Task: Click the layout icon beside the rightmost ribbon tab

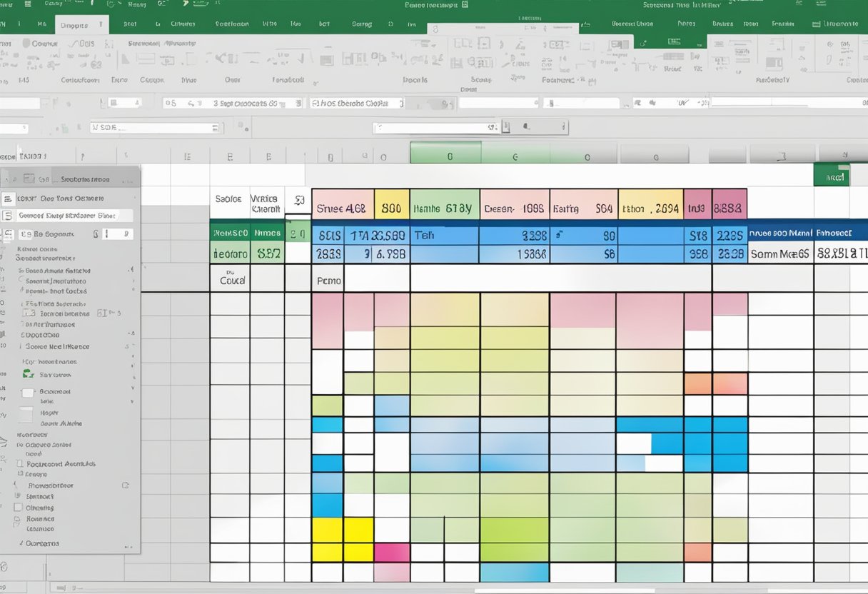Action: pyautogui.click(x=816, y=24)
